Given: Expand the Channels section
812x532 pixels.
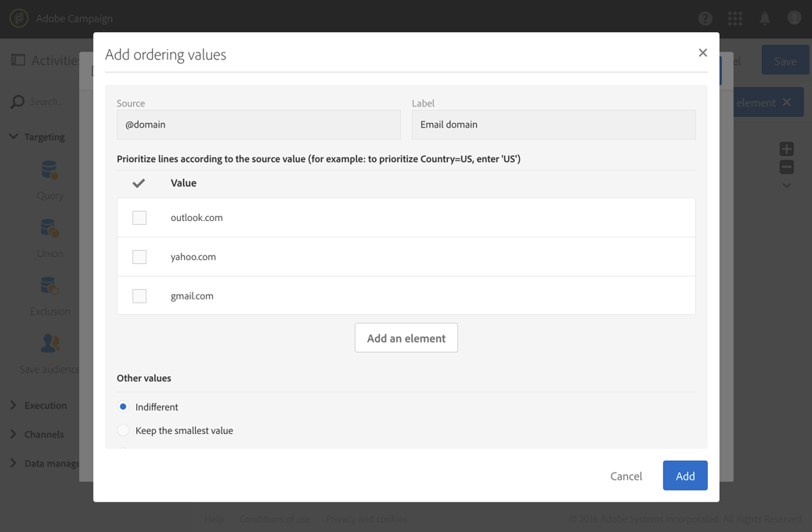Looking at the screenshot, I should 13,434.
